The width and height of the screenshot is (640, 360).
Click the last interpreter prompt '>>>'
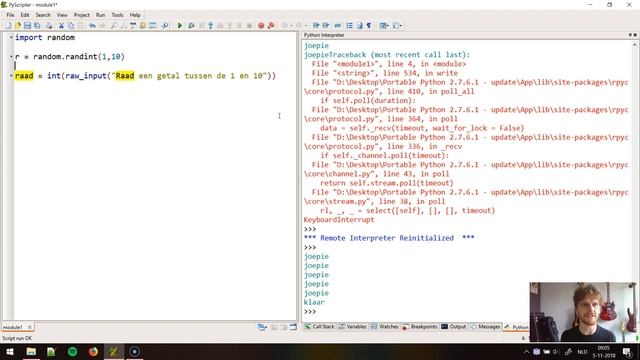pyautogui.click(x=310, y=311)
